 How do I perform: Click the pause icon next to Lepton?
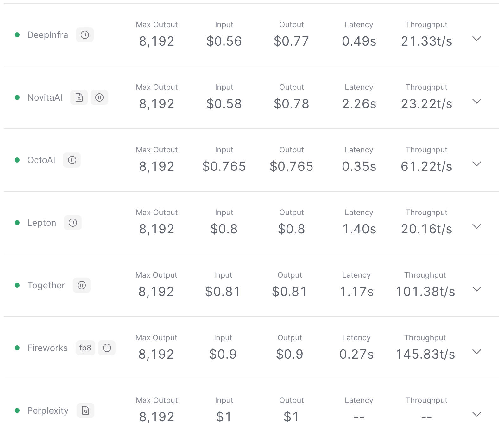(73, 223)
